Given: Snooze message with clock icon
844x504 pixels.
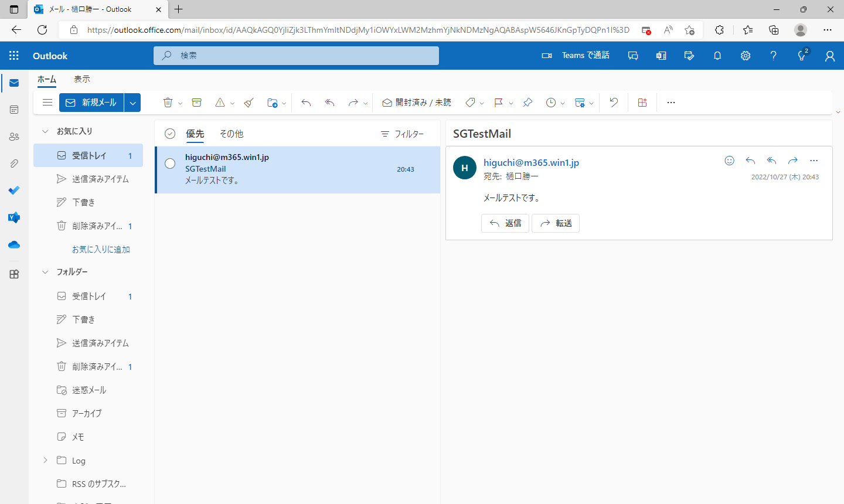Looking at the screenshot, I should point(551,103).
